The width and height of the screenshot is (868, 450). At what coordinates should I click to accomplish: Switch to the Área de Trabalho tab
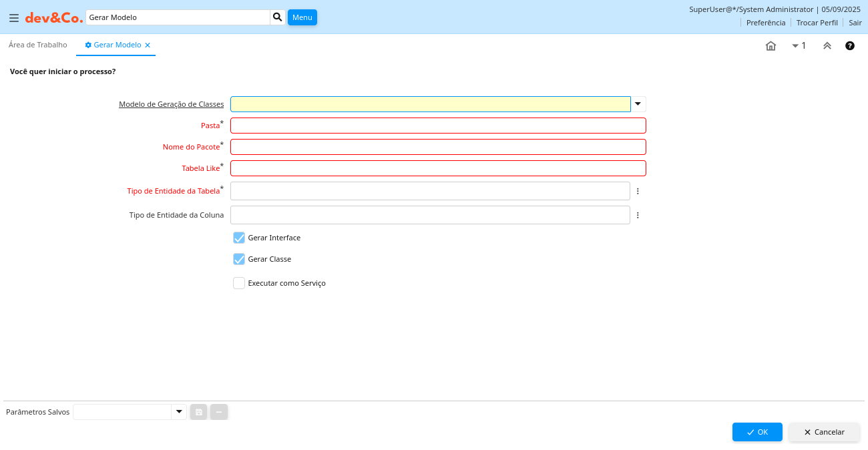[38, 45]
